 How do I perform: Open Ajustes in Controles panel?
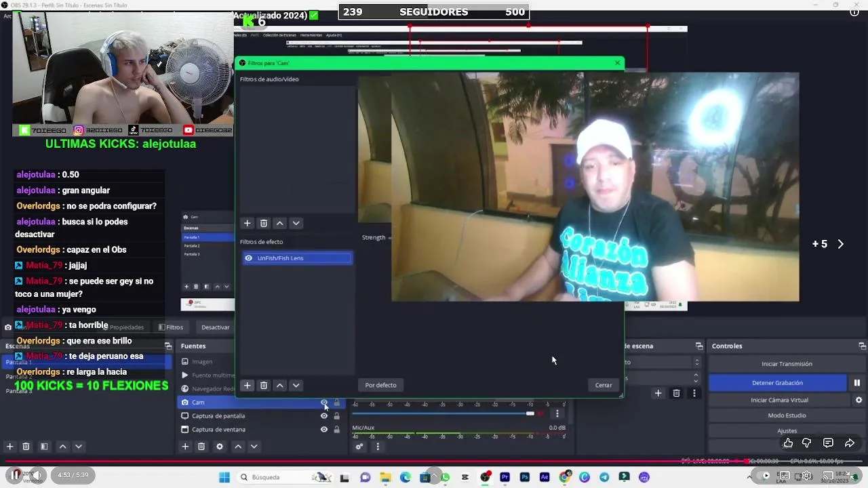tap(787, 431)
